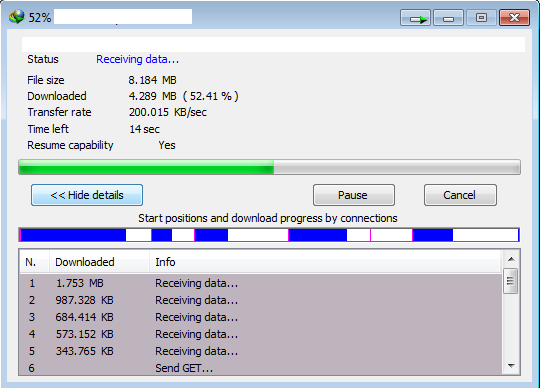Click the Info column header
This screenshot has height=389, width=541.
[x=325, y=262]
